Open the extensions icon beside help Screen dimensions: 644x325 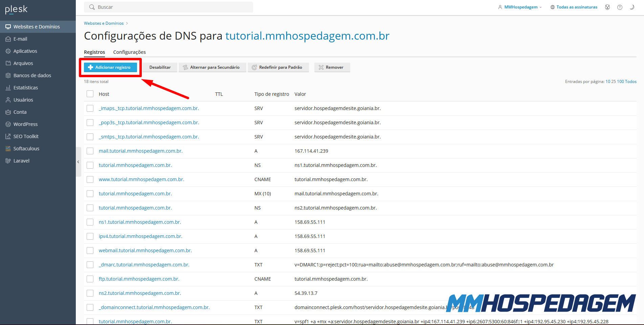click(x=607, y=7)
